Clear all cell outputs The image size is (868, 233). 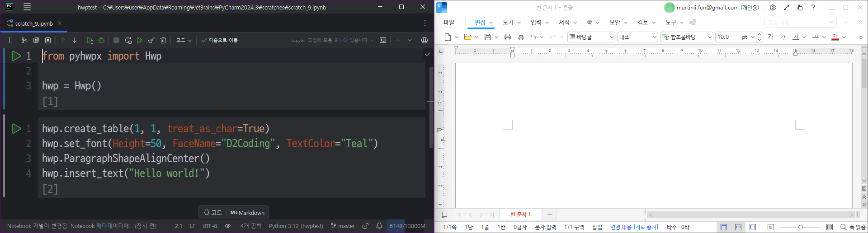[151, 40]
